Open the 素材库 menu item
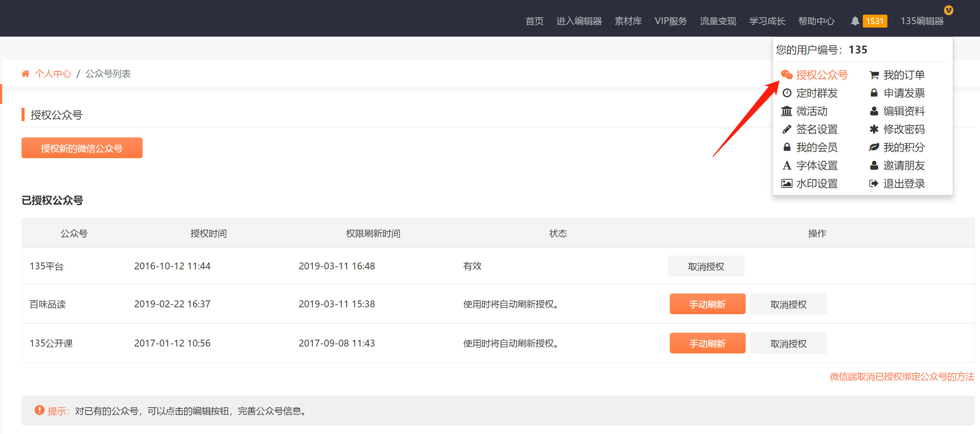The width and height of the screenshot is (980, 434). click(x=628, y=21)
